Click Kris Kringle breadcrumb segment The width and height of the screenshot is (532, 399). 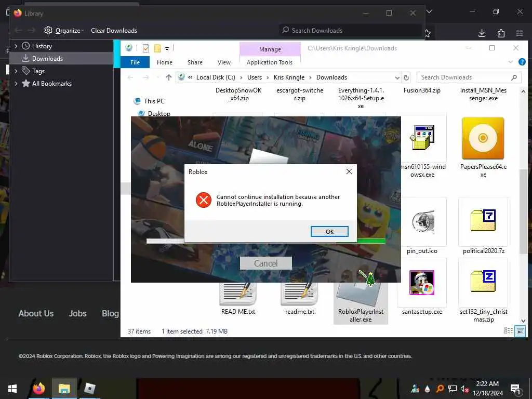click(x=289, y=77)
